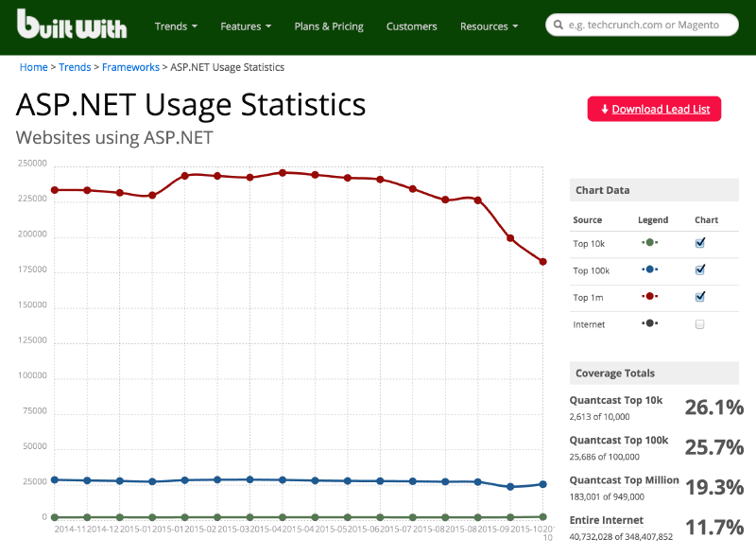Click the Coverage Totals panel header
This screenshot has height=556, width=756.
click(x=654, y=374)
